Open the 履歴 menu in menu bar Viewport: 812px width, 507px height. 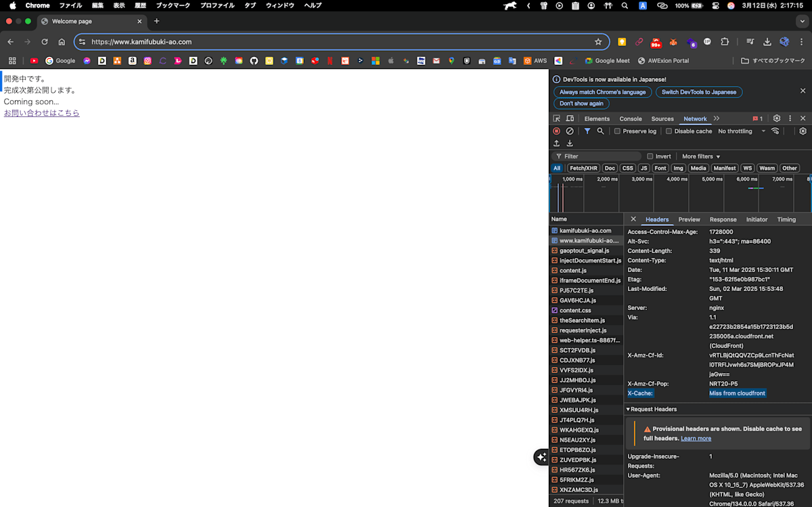click(x=140, y=5)
